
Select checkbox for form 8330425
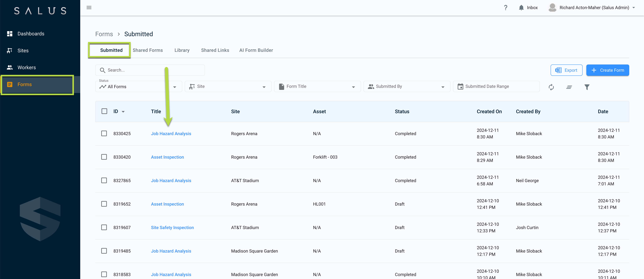(x=104, y=133)
